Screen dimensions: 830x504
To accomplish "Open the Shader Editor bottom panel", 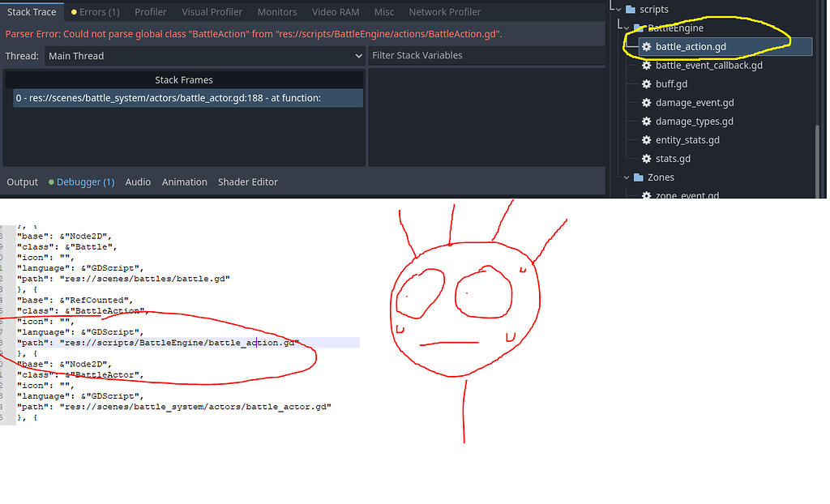I will pyautogui.click(x=248, y=182).
